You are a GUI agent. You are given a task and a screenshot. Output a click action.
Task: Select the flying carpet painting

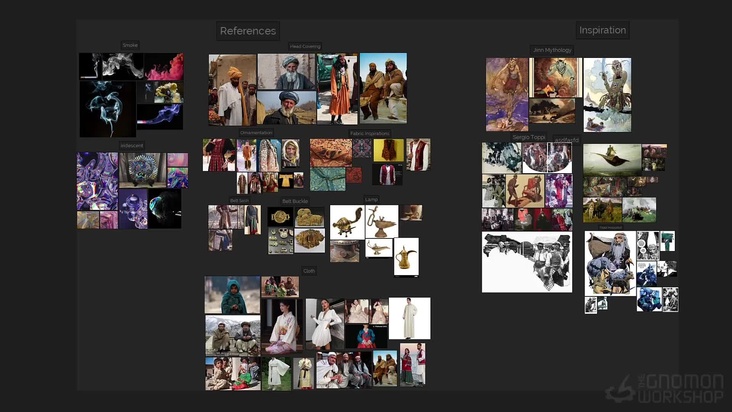pyautogui.click(x=612, y=160)
